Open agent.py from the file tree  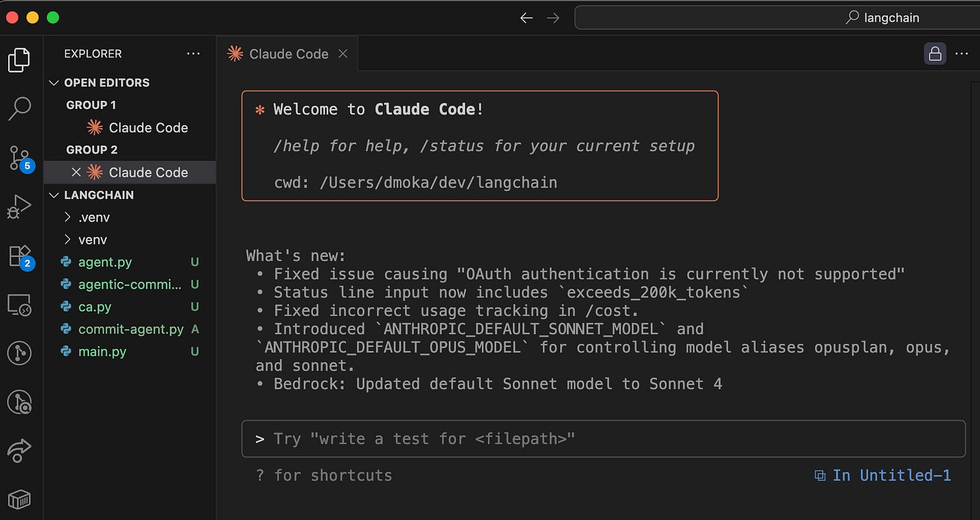pos(105,262)
